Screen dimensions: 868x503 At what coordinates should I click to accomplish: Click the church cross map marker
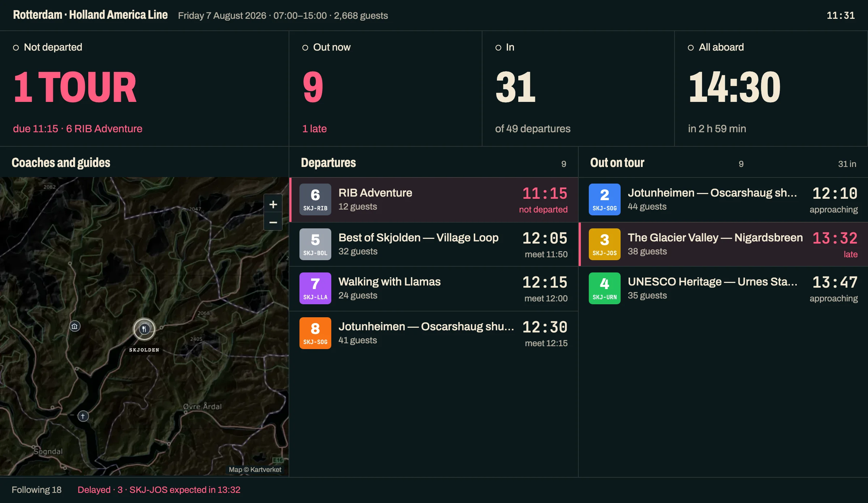(x=83, y=416)
